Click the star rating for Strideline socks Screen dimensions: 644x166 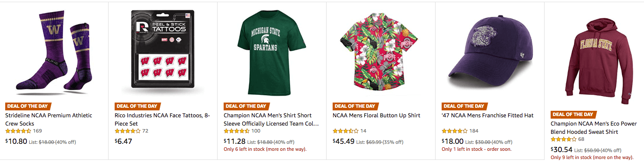(18, 131)
